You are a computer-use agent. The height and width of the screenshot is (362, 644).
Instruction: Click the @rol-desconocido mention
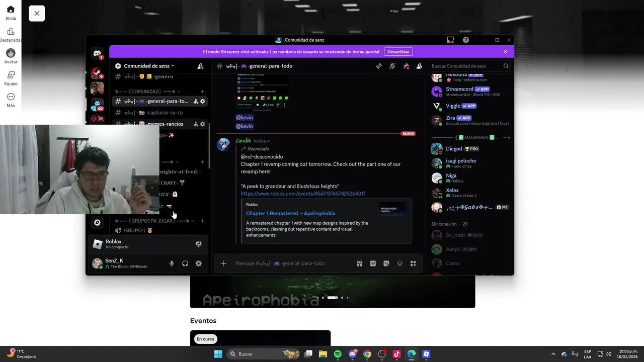(262, 157)
